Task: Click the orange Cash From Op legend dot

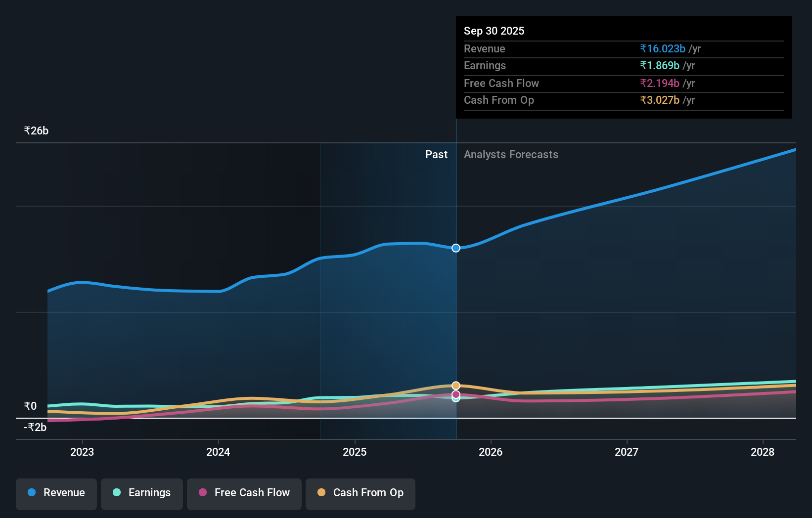Action: coord(322,492)
